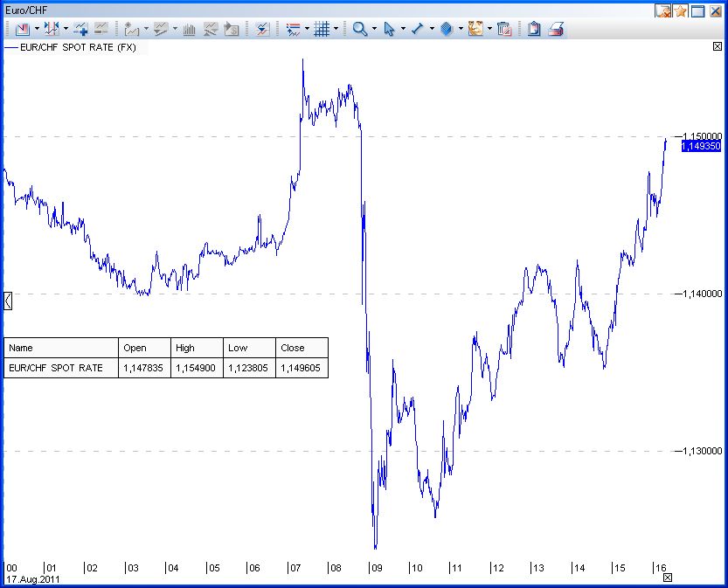Click the add series plus icon

pos(80,29)
